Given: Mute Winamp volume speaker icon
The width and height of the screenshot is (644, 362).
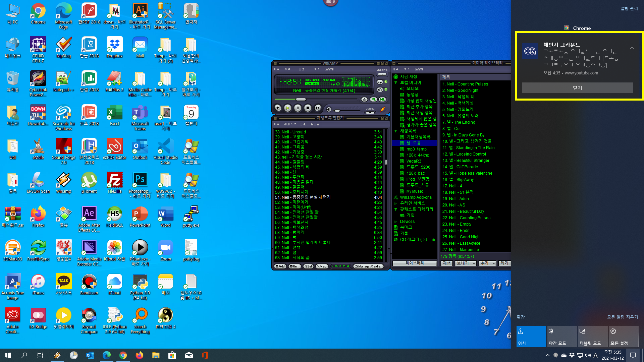Looking at the screenshot, I should (329, 110).
